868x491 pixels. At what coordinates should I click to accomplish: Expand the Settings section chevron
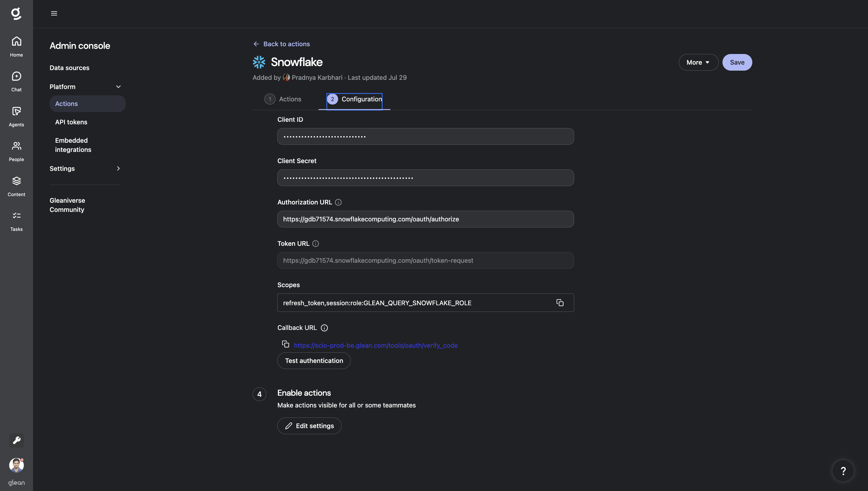click(x=118, y=169)
